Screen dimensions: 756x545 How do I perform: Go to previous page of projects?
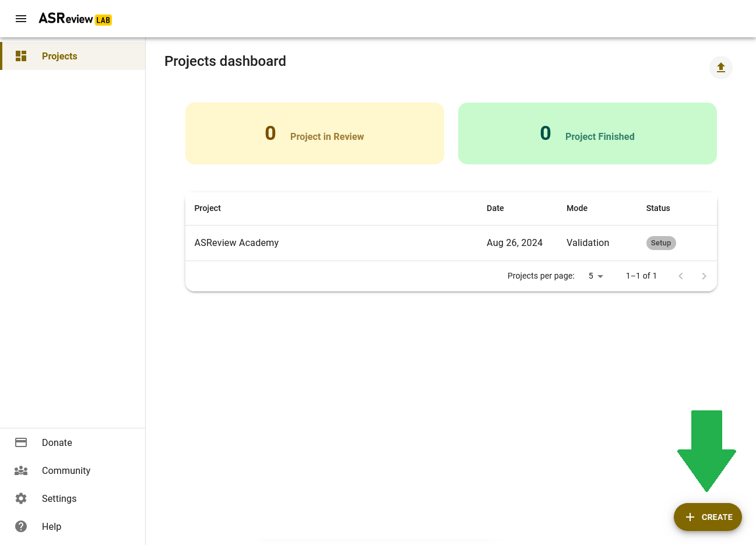[681, 276]
